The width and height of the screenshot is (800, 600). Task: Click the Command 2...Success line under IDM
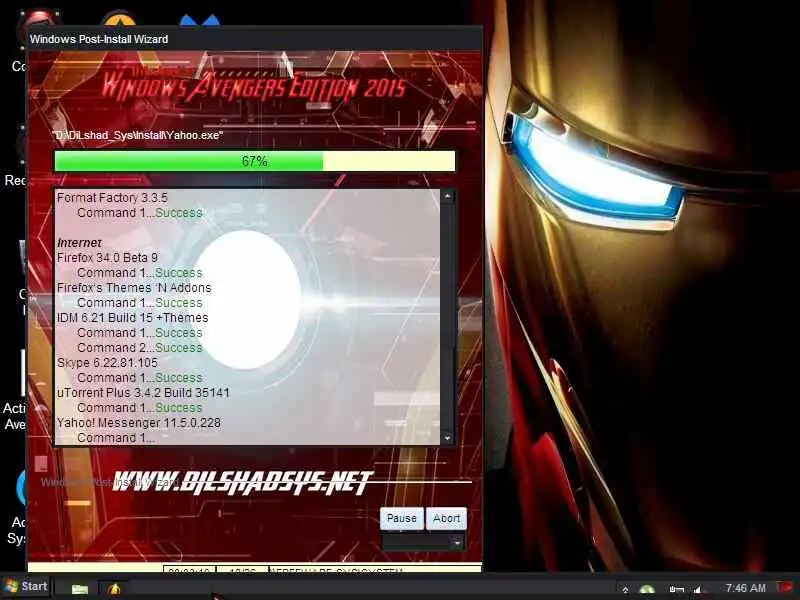coord(140,347)
